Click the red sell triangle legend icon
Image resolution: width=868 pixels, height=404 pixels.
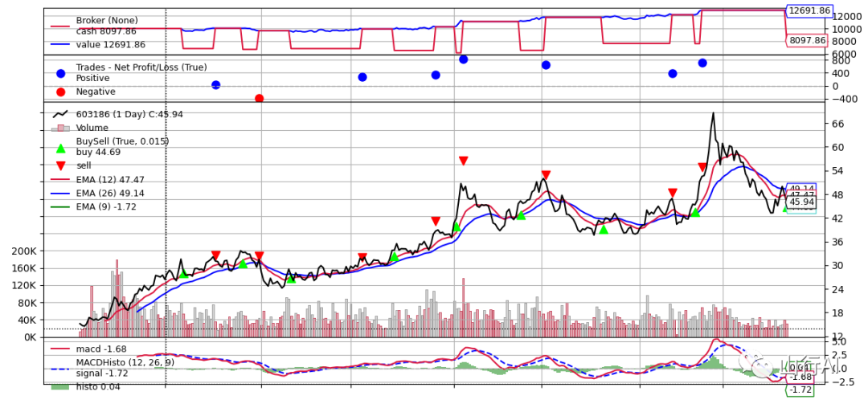[x=60, y=165]
